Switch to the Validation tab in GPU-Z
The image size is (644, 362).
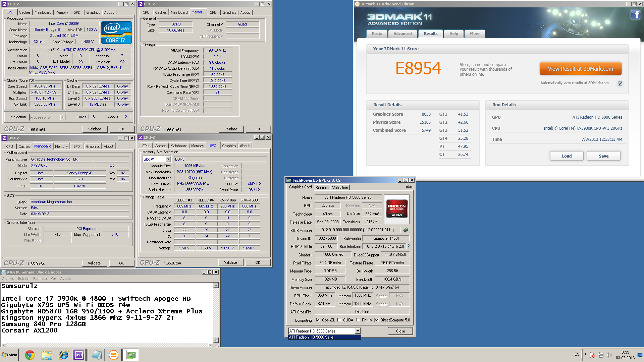point(340,188)
